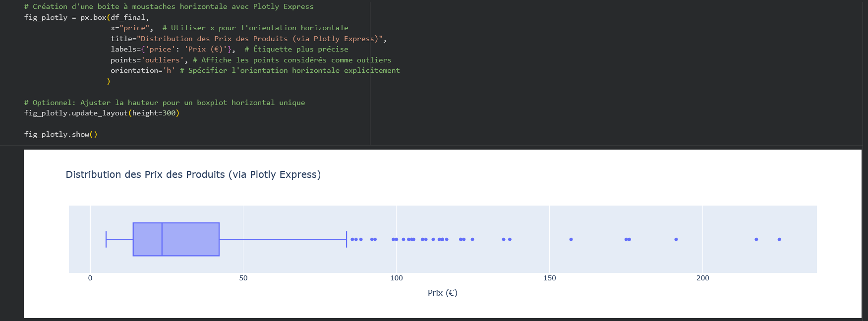Viewport: 868px width, 321px height.
Task: Click the upper whisker cap near 84
Action: tap(347, 239)
